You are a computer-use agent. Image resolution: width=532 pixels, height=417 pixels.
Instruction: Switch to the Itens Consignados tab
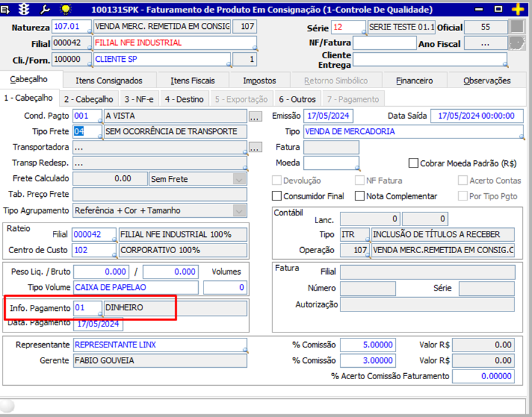109,80
